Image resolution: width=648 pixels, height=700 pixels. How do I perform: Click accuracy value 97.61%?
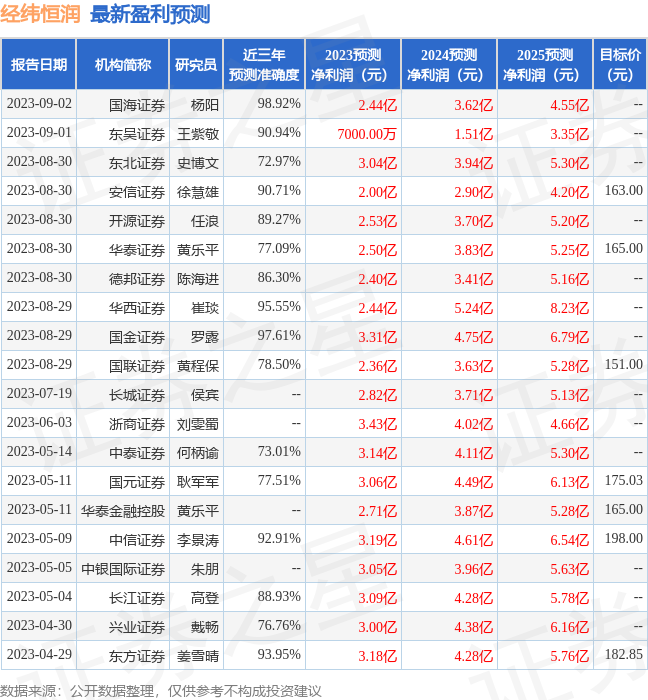(x=279, y=336)
